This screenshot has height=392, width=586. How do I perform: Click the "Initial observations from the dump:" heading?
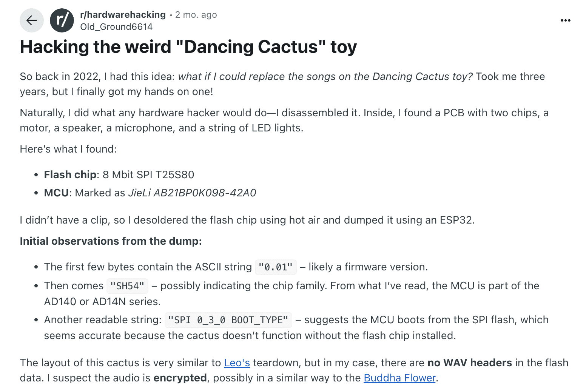click(111, 241)
